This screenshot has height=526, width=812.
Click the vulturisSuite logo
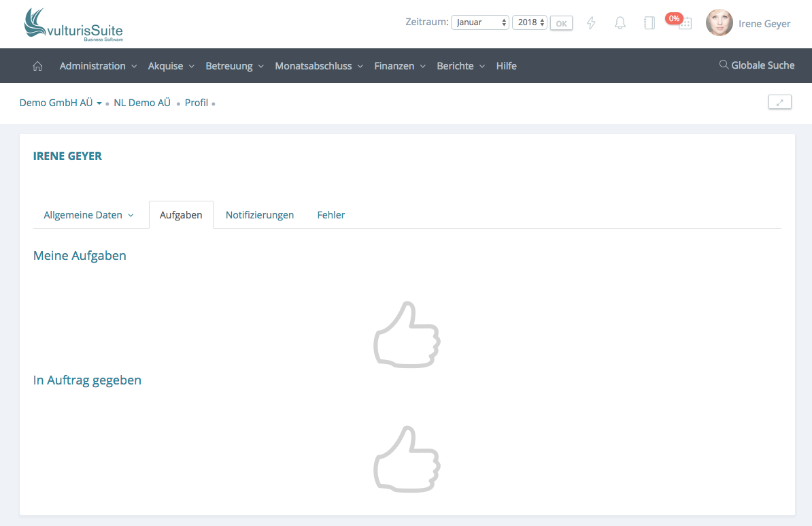(73, 24)
